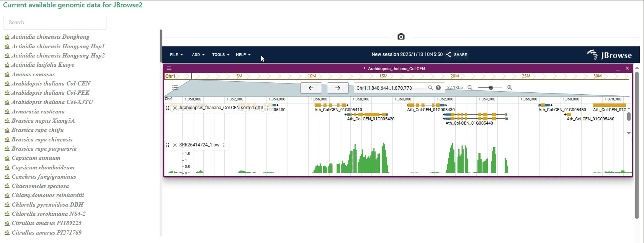Remove the SRR26414724_1.bw track
The image size is (644, 243).
[175, 145]
